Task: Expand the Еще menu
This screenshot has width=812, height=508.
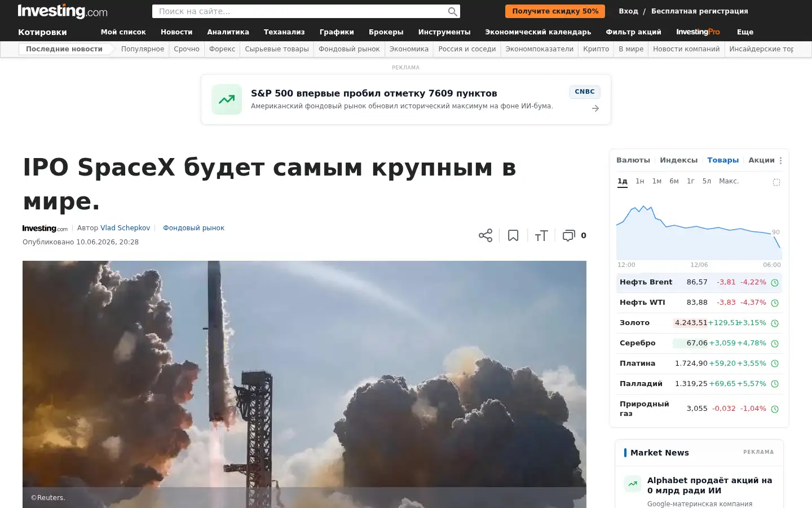Action: (745, 32)
